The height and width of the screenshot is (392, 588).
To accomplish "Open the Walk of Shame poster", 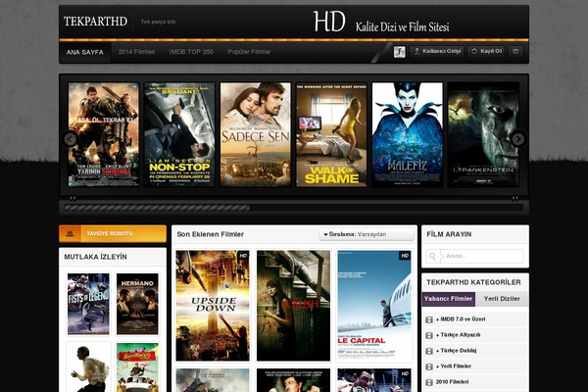I will coord(331,134).
